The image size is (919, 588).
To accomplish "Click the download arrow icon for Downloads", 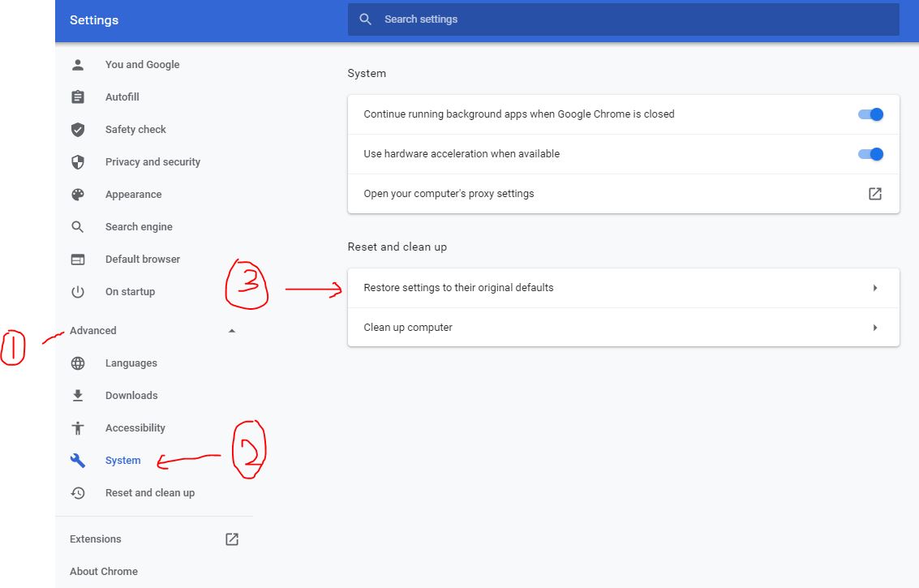I will click(77, 396).
